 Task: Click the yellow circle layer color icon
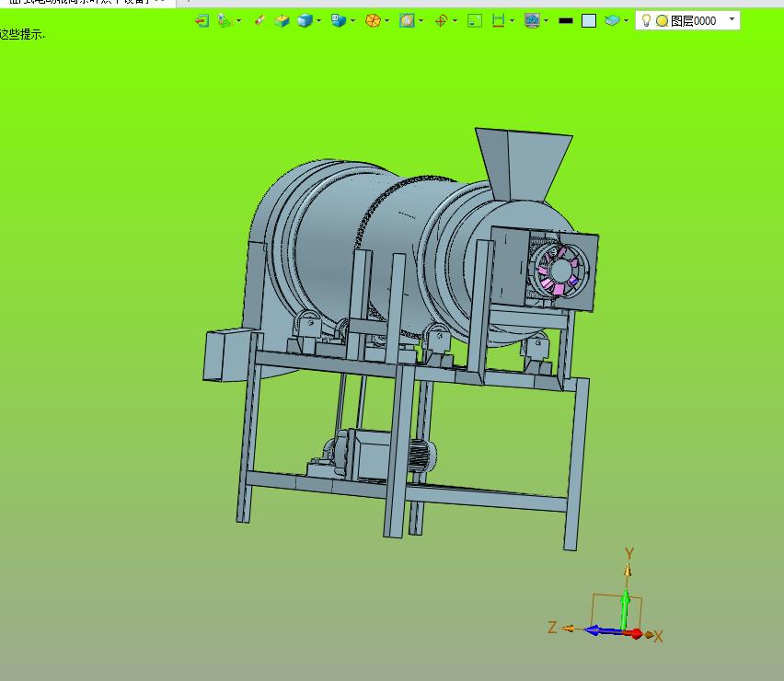662,21
